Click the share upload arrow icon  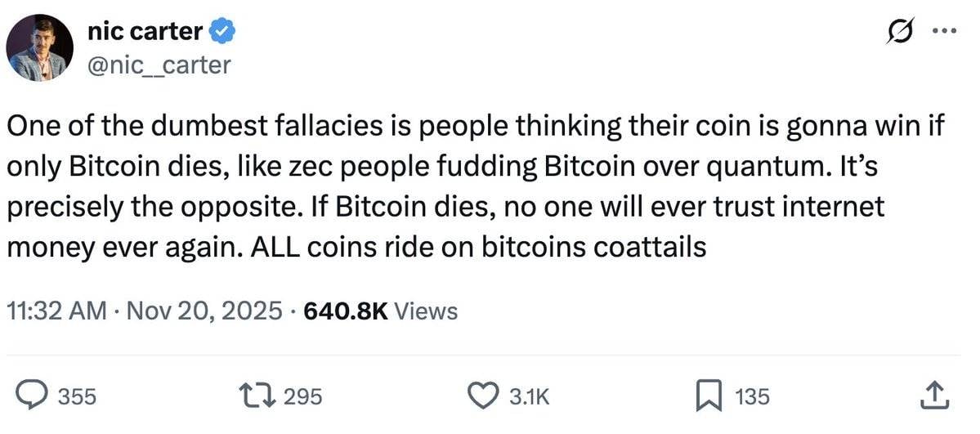click(x=933, y=396)
